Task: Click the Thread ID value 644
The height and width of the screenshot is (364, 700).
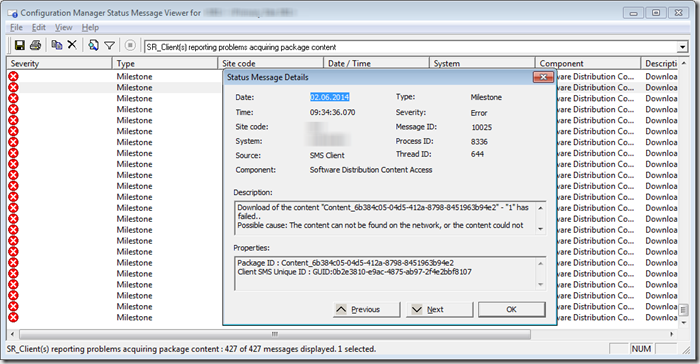Action: pos(477,154)
